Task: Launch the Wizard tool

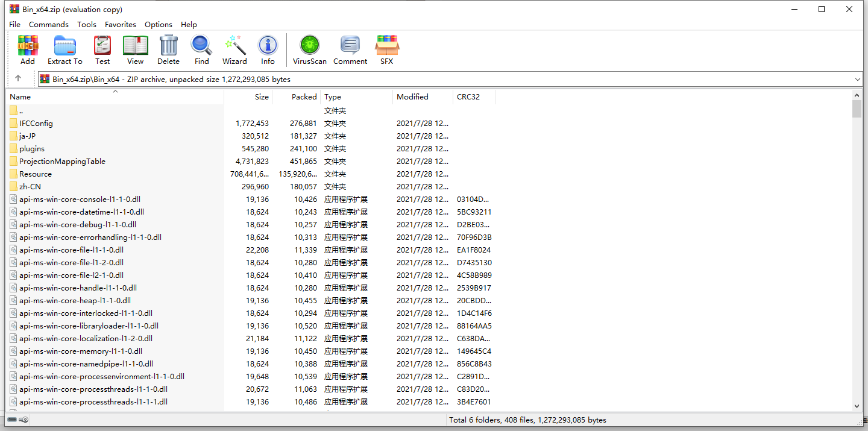Action: pos(234,49)
